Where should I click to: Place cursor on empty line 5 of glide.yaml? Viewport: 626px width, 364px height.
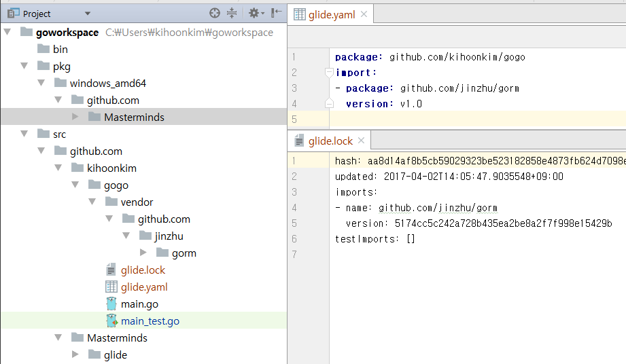click(477, 120)
